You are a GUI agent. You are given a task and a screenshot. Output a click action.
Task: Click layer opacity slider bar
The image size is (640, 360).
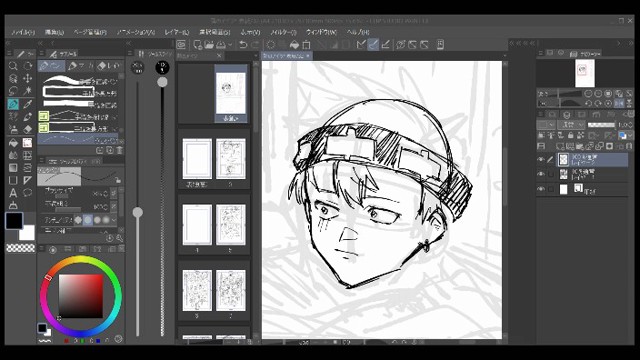(x=601, y=124)
